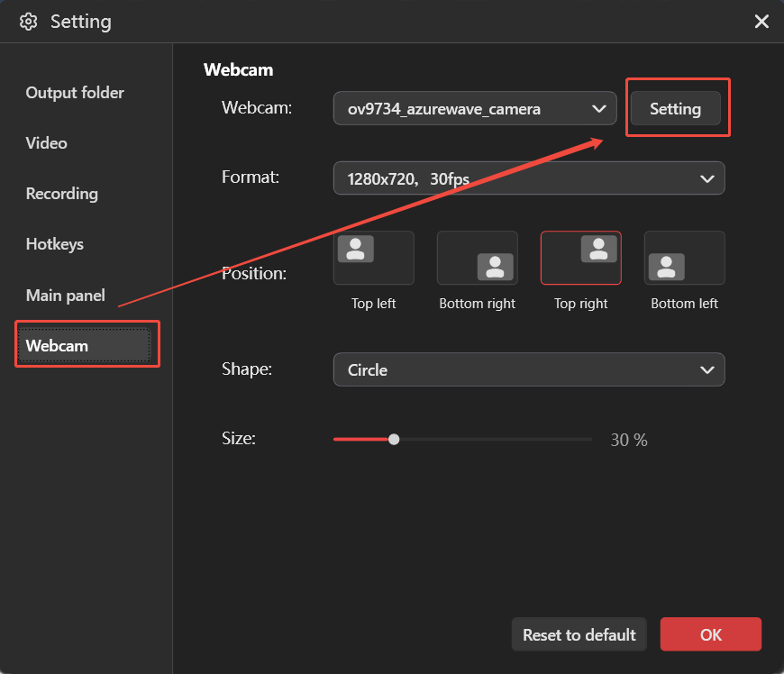Open the Shape dropdown showing Circle
Viewport: 784px width, 674px height.
pos(529,369)
